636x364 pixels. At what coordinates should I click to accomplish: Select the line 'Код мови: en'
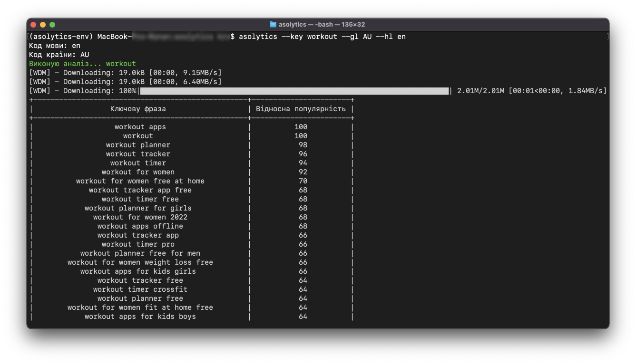click(x=55, y=46)
